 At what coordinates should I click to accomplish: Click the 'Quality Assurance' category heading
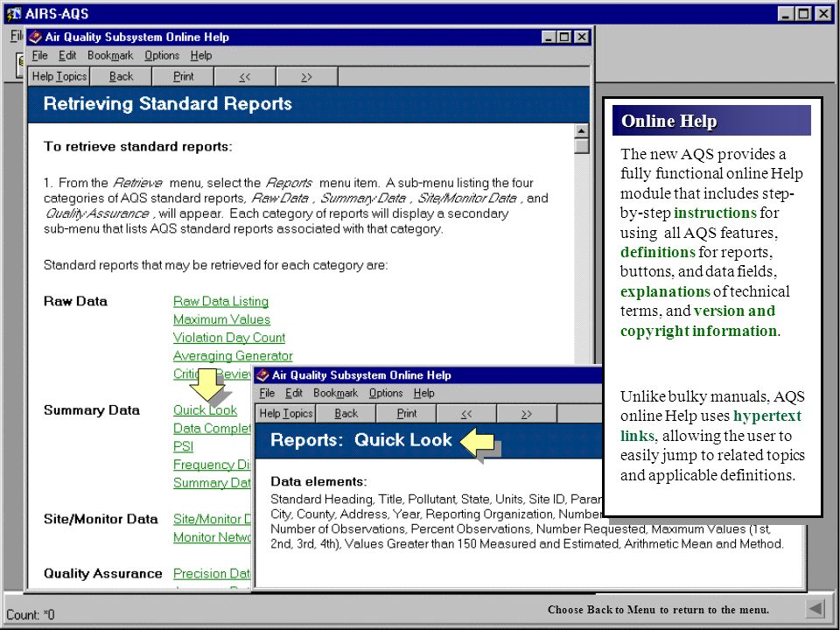[x=103, y=574]
